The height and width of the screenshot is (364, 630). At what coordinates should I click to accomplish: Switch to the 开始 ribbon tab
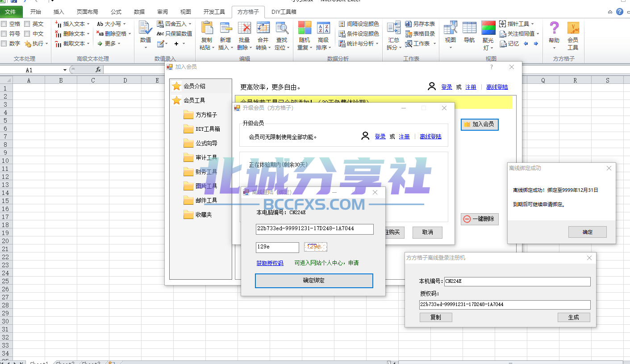coord(36,12)
